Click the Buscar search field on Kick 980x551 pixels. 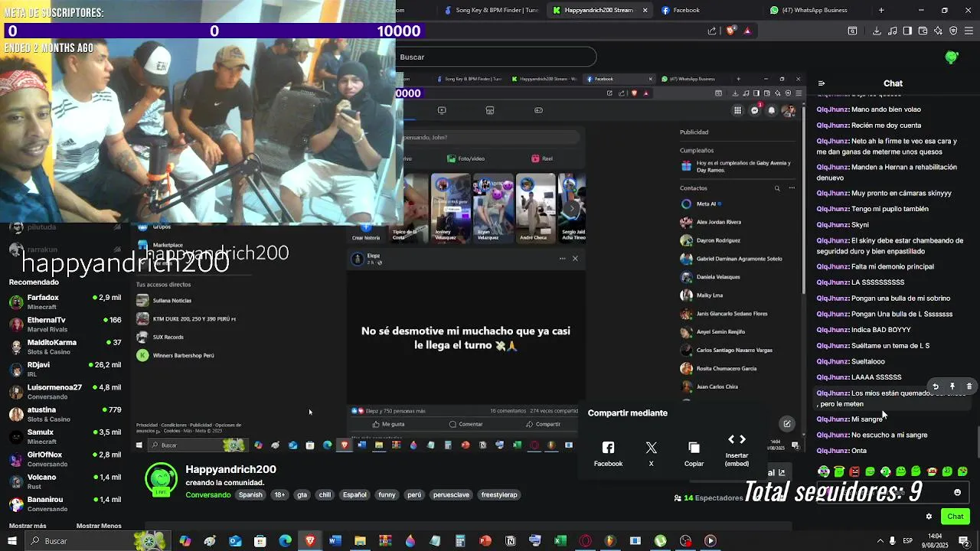[x=495, y=57]
